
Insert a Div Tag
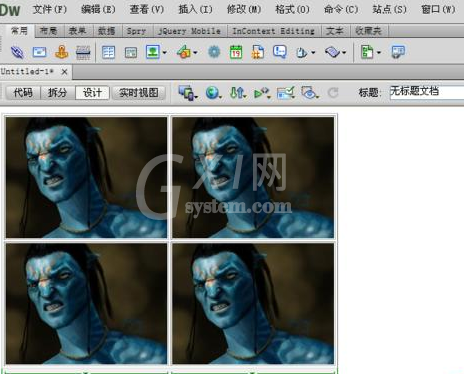click(x=131, y=52)
